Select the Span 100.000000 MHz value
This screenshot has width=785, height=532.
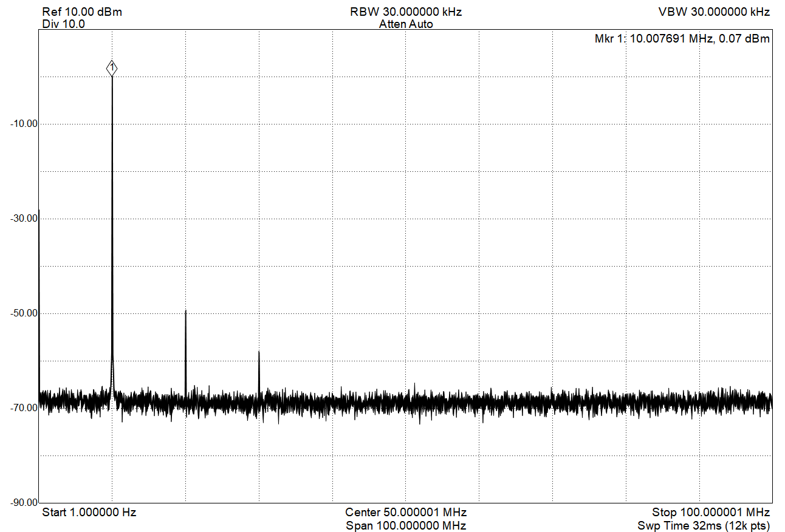(x=406, y=525)
